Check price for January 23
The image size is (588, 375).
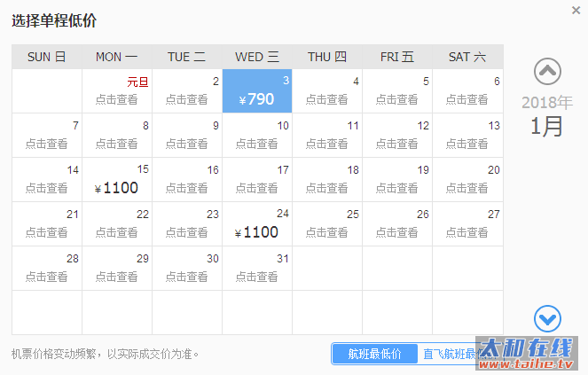pyautogui.click(x=187, y=224)
